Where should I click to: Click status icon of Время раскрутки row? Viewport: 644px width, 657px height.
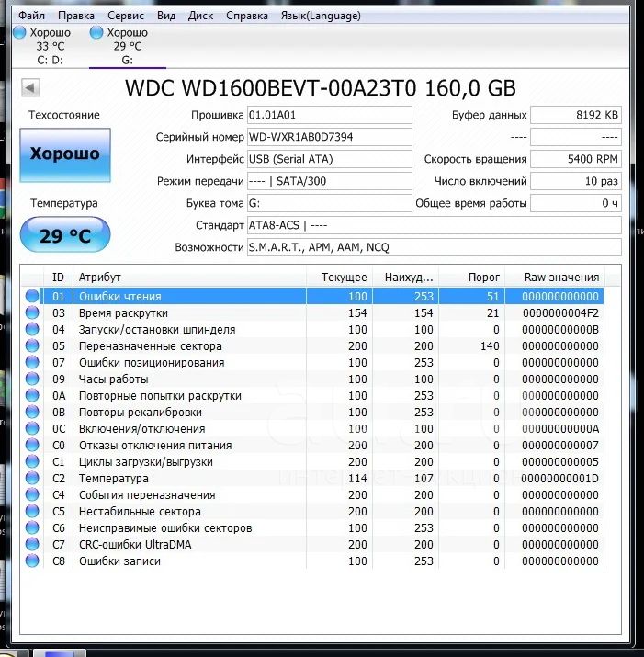click(32, 312)
